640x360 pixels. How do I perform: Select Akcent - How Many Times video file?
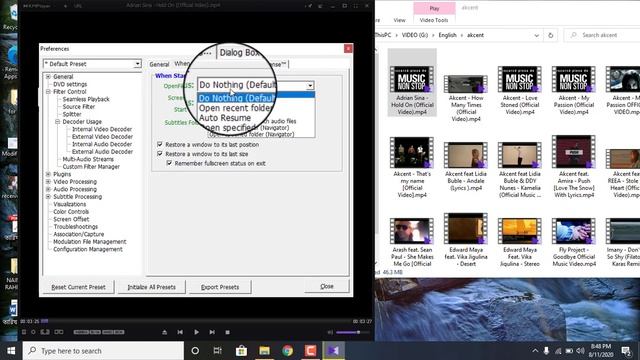[466, 98]
